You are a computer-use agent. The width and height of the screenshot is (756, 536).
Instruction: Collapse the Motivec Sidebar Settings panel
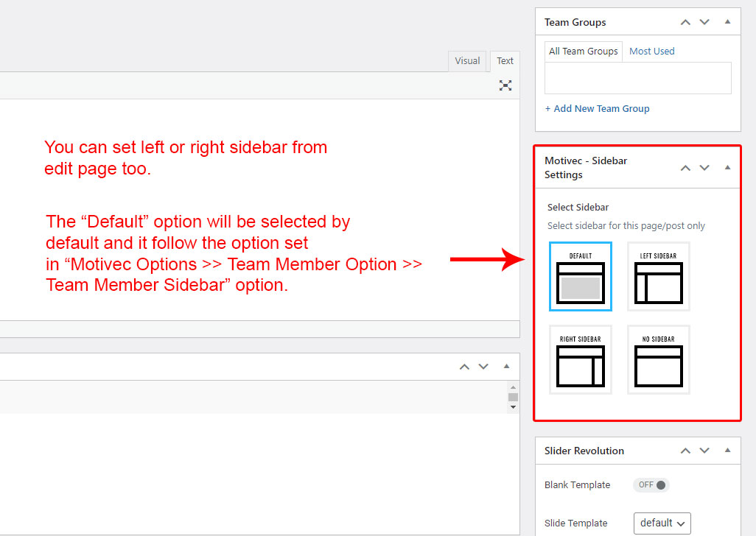[727, 168]
